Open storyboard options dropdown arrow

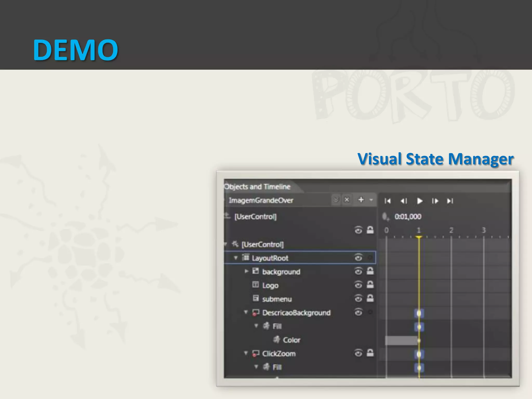371,200
